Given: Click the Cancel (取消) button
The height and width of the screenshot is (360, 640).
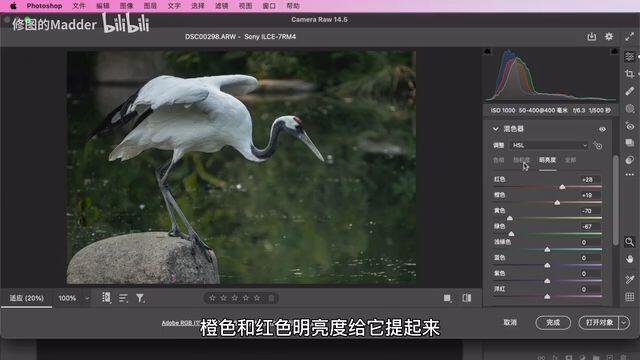Looking at the screenshot, I should pyautogui.click(x=510, y=322).
